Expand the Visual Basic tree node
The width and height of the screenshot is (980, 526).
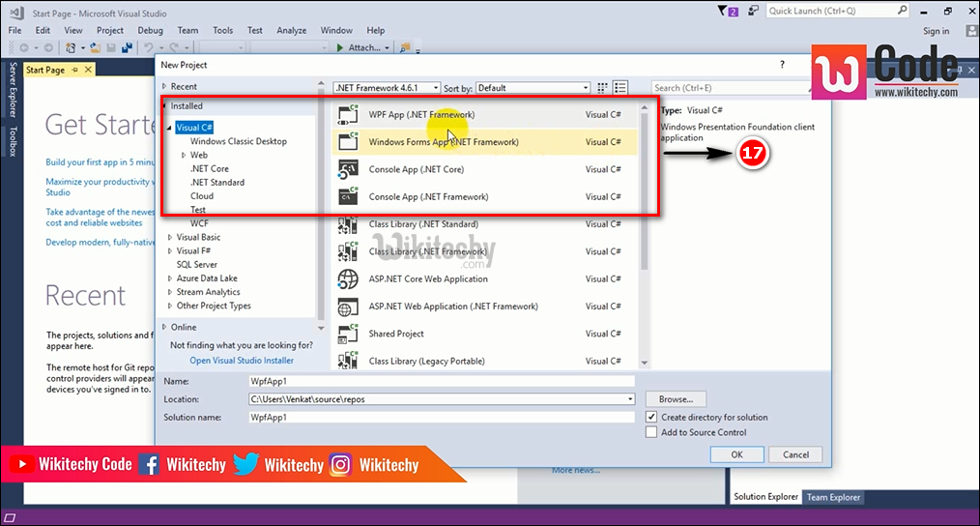(171, 237)
